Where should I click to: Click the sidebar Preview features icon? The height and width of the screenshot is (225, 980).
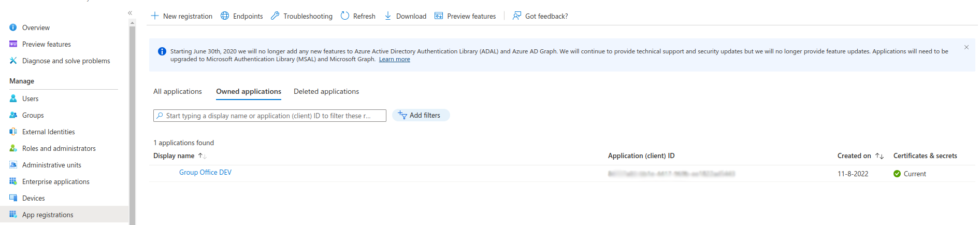coord(13,44)
